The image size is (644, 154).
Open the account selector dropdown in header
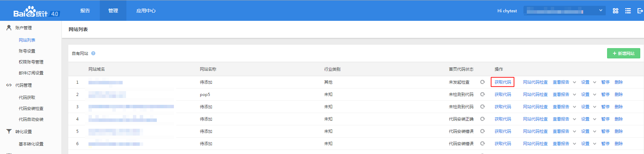pyautogui.click(x=564, y=11)
